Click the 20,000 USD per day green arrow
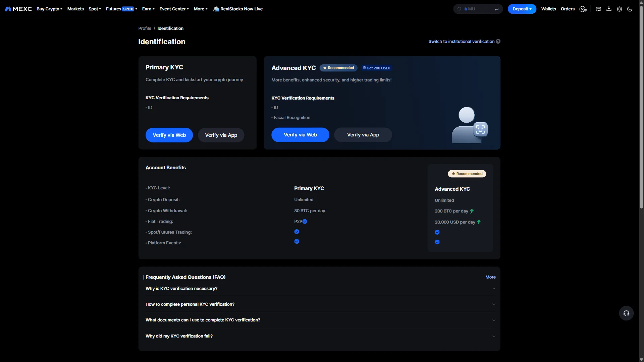 [479, 222]
